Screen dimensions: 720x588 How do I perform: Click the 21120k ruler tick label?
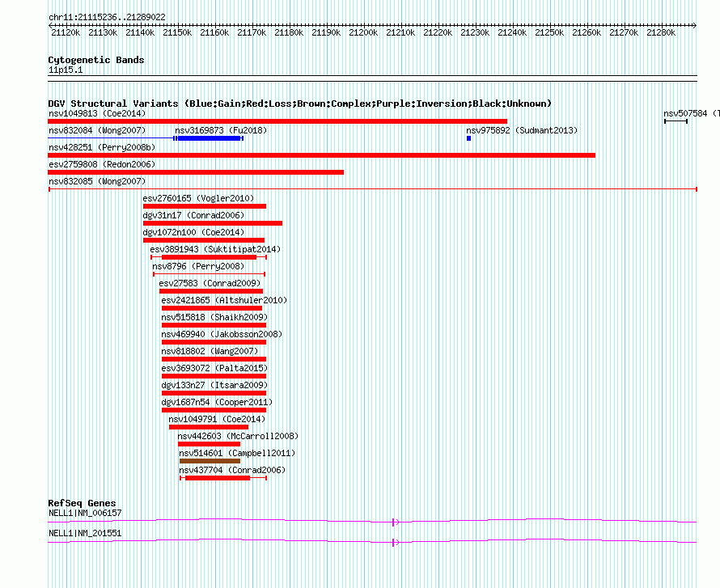pos(66,32)
